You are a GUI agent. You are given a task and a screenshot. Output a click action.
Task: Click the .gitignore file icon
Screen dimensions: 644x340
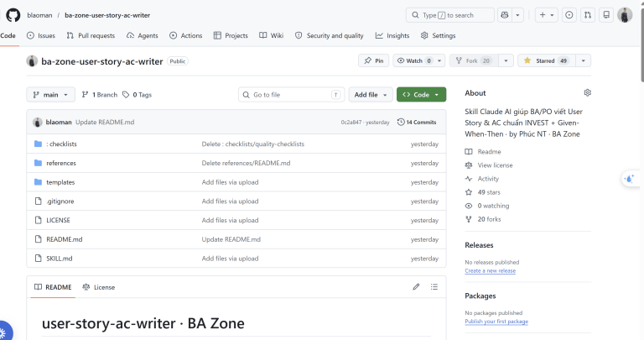(39, 201)
